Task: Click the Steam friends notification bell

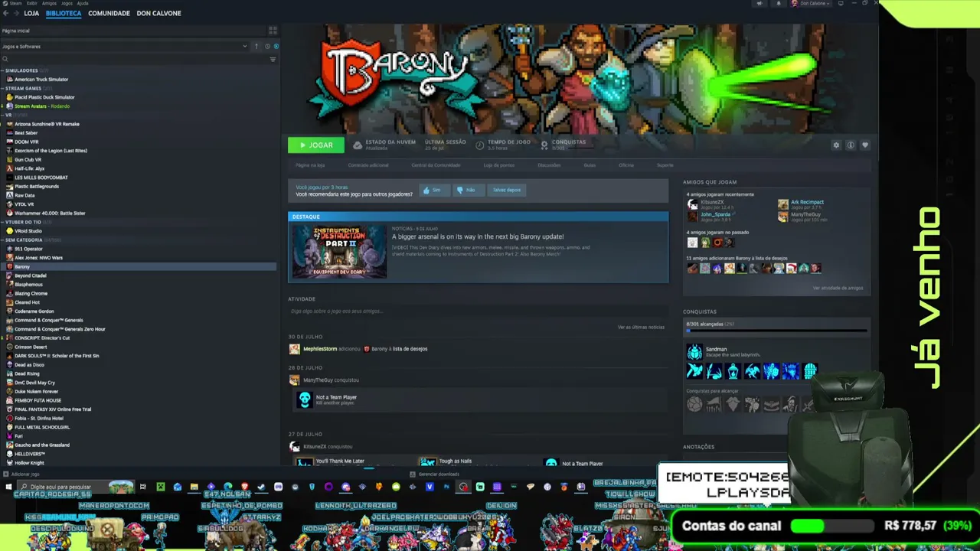Action: pyautogui.click(x=779, y=3)
